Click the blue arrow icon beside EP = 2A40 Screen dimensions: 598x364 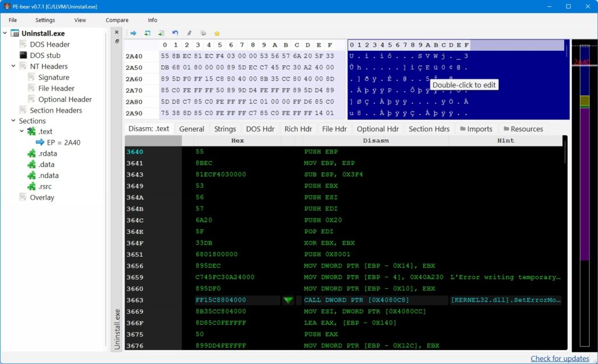click(40, 142)
